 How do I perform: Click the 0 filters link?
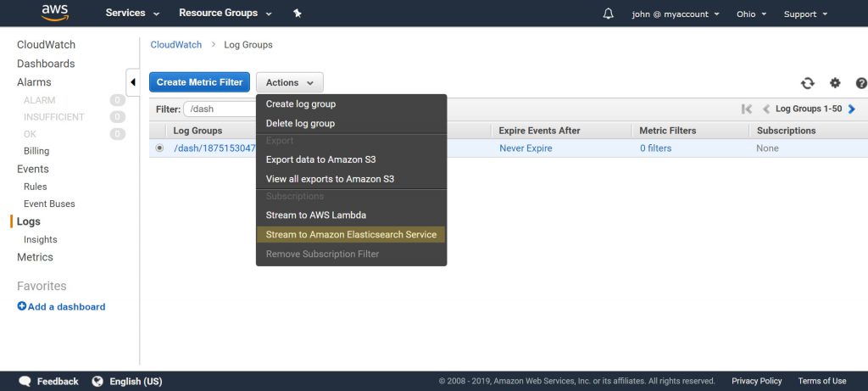point(655,148)
